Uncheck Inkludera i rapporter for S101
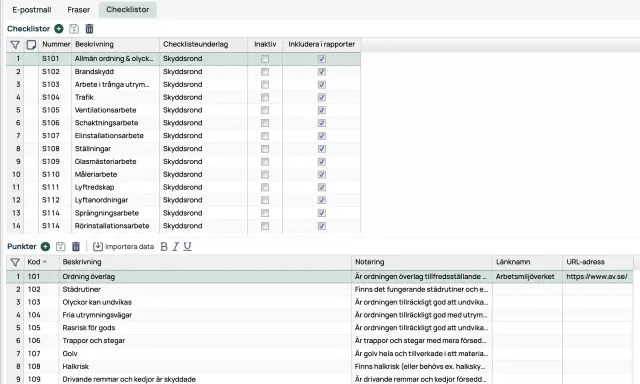This screenshot has height=384, width=640. [322, 59]
